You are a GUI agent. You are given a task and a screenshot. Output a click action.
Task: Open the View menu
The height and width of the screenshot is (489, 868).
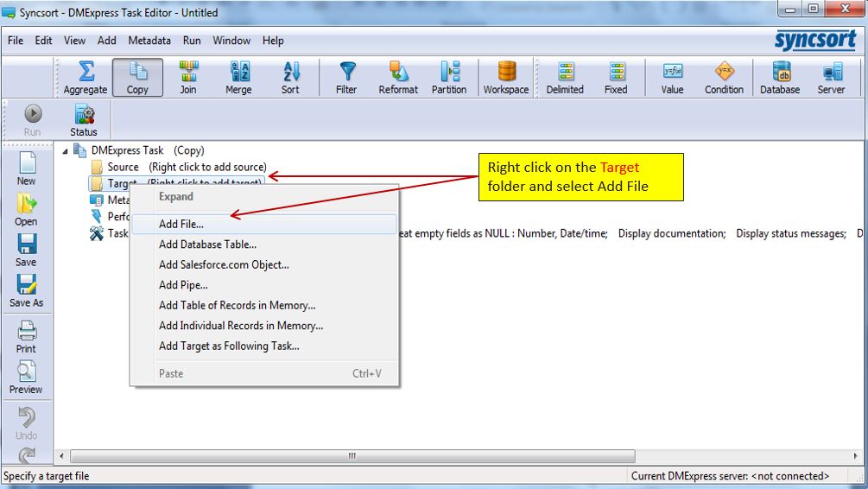[74, 41]
